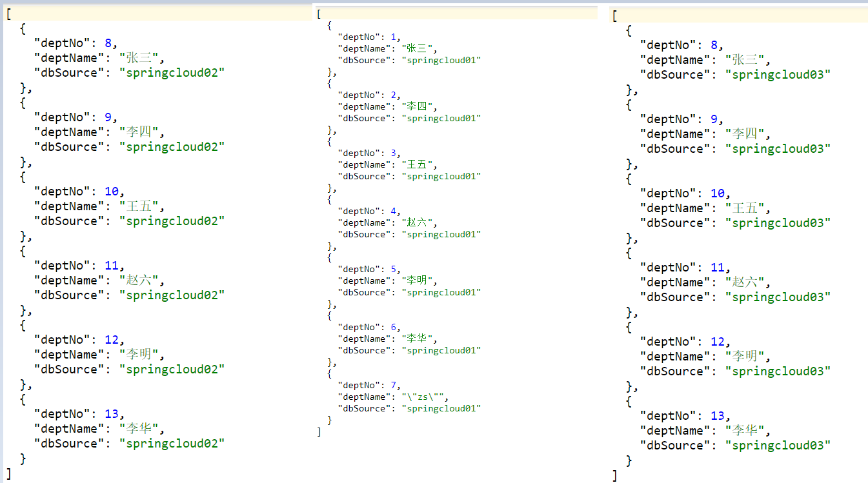
Task: Click "赵六" in the springcloud02 list
Action: (139, 281)
